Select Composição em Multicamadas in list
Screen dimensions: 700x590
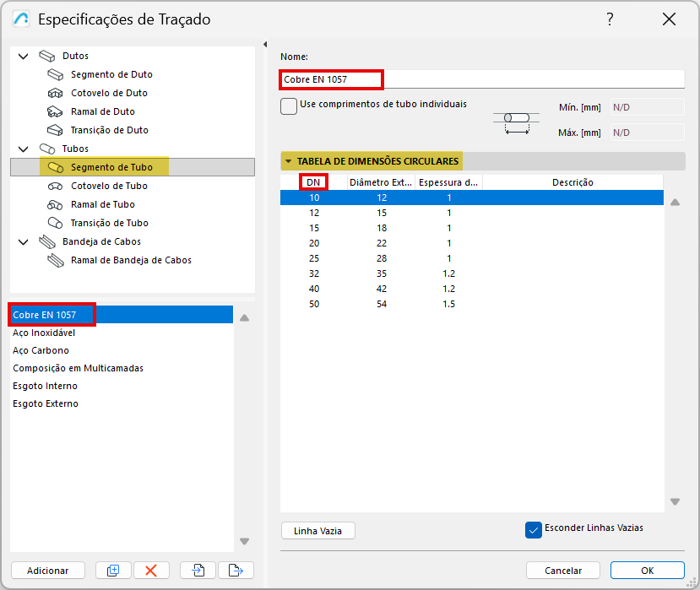point(122,368)
